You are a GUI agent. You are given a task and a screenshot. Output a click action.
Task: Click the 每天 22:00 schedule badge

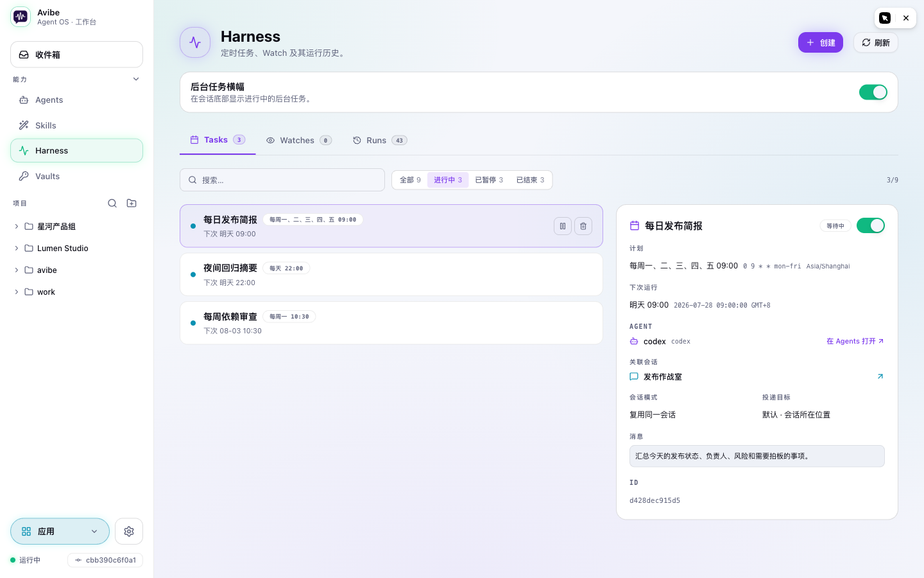pyautogui.click(x=286, y=268)
